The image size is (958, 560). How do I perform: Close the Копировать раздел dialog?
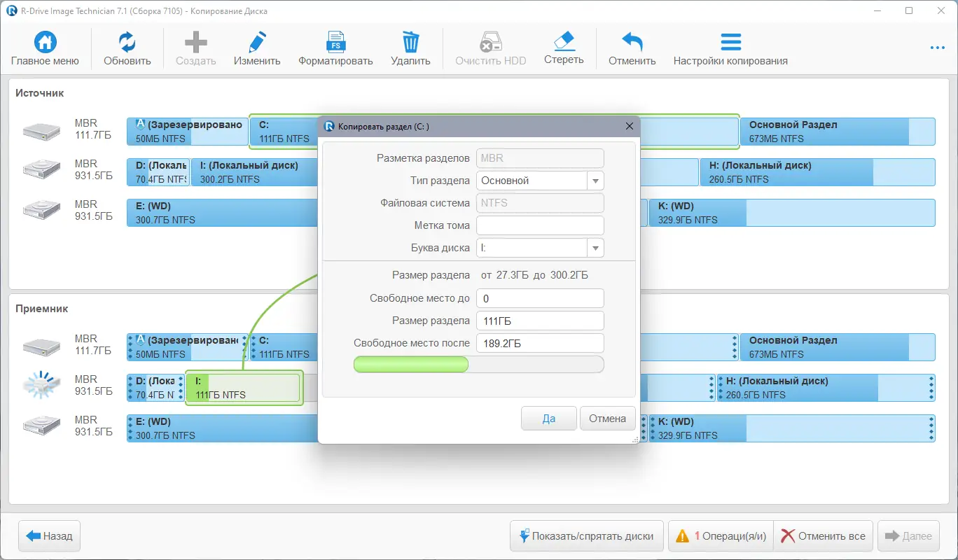629,126
